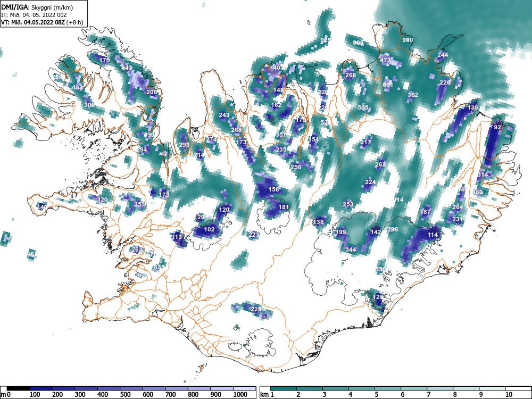Click the visibility value "264" on the map
This screenshot has height=399, width=532.
tap(458, 207)
